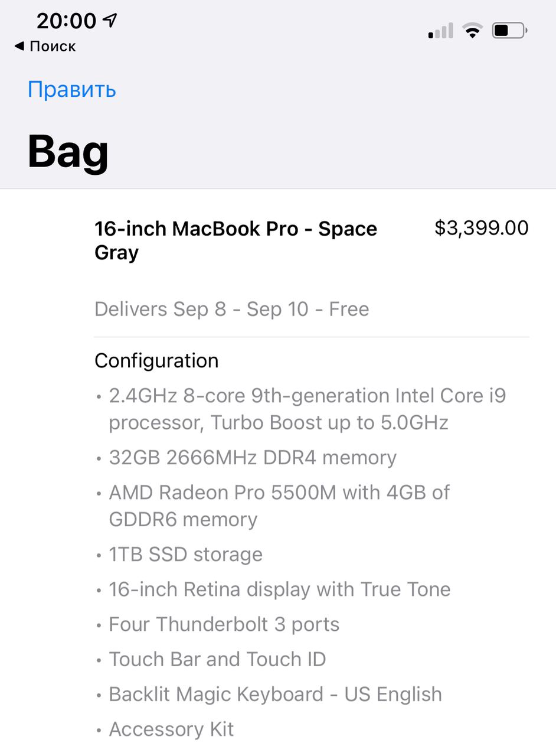Tap the $3,399.00 price
556x756 pixels.
pyautogui.click(x=482, y=228)
